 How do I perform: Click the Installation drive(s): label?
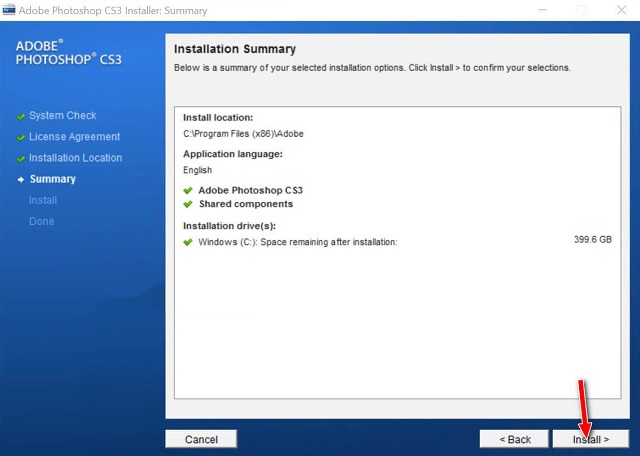[x=229, y=226]
